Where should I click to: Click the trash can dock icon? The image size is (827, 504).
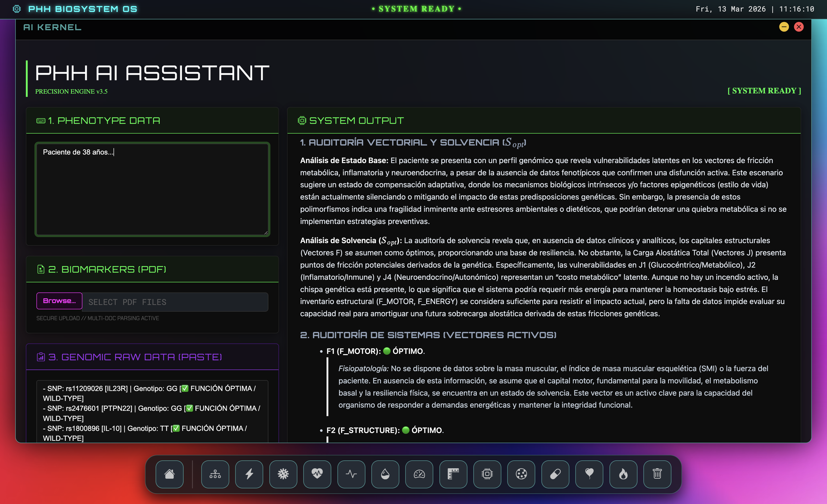pos(657,474)
